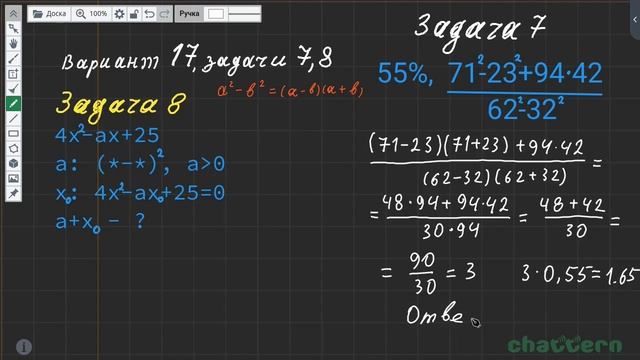
Task: Choose the straight line tool
Action: (13, 119)
